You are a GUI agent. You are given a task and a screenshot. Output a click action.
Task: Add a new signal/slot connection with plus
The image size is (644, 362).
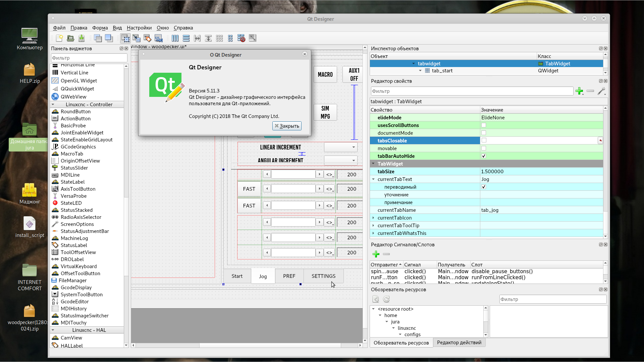[x=376, y=254]
